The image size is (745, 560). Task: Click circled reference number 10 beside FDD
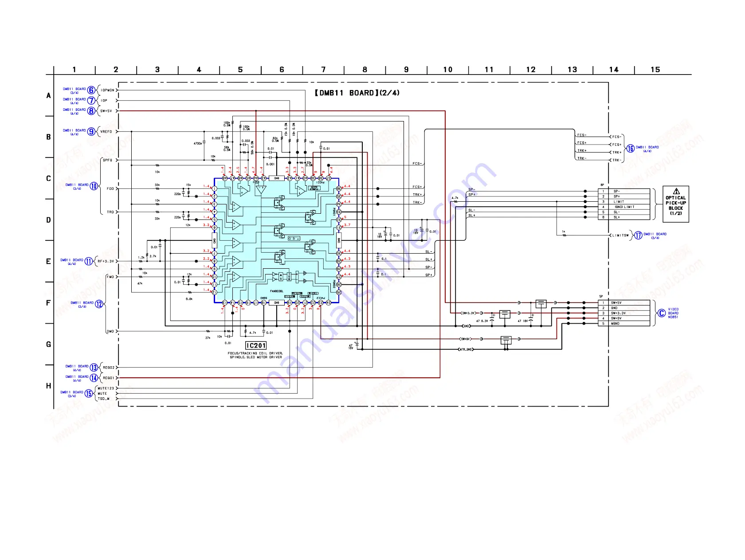pos(94,186)
